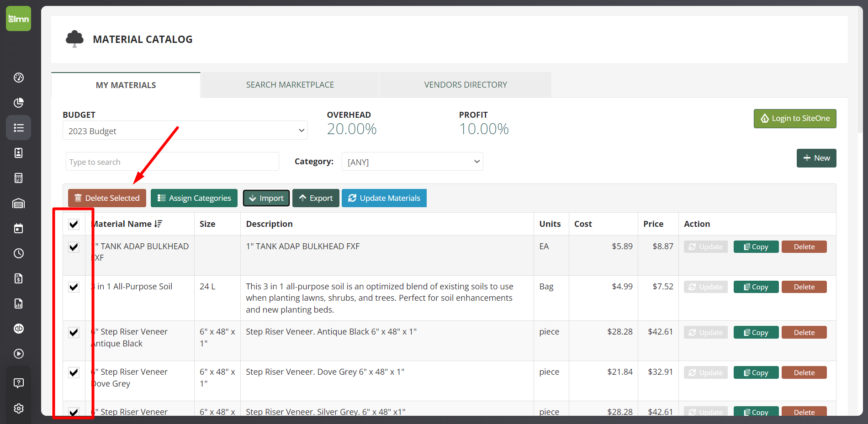Screen dimensions: 868x424
Task: Open the calendar icon in sidebar
Action: coord(18,228)
